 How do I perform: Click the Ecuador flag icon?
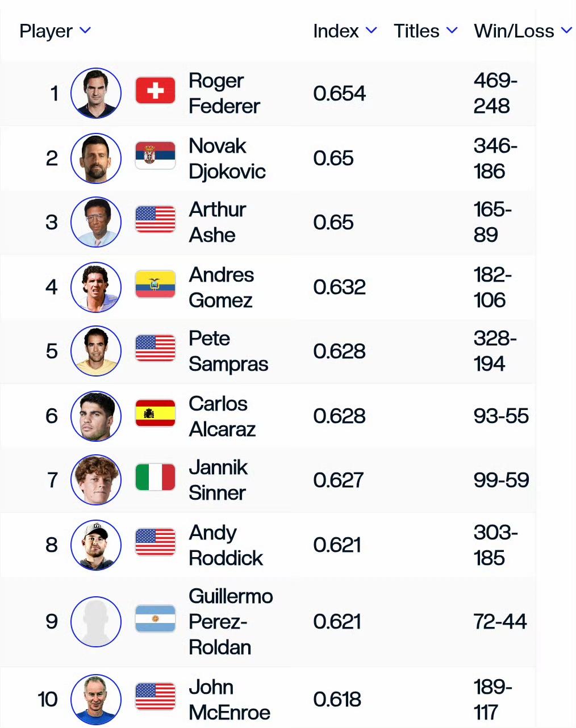coord(155,284)
